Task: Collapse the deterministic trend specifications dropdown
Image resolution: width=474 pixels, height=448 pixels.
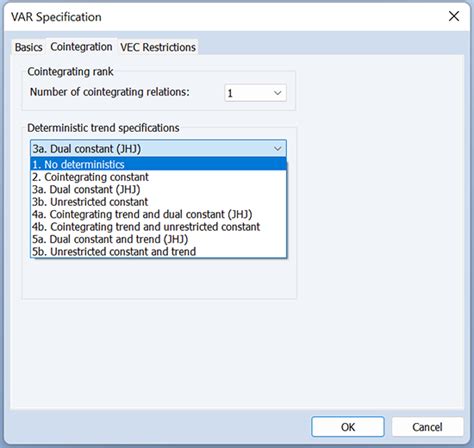Action: coord(158,148)
